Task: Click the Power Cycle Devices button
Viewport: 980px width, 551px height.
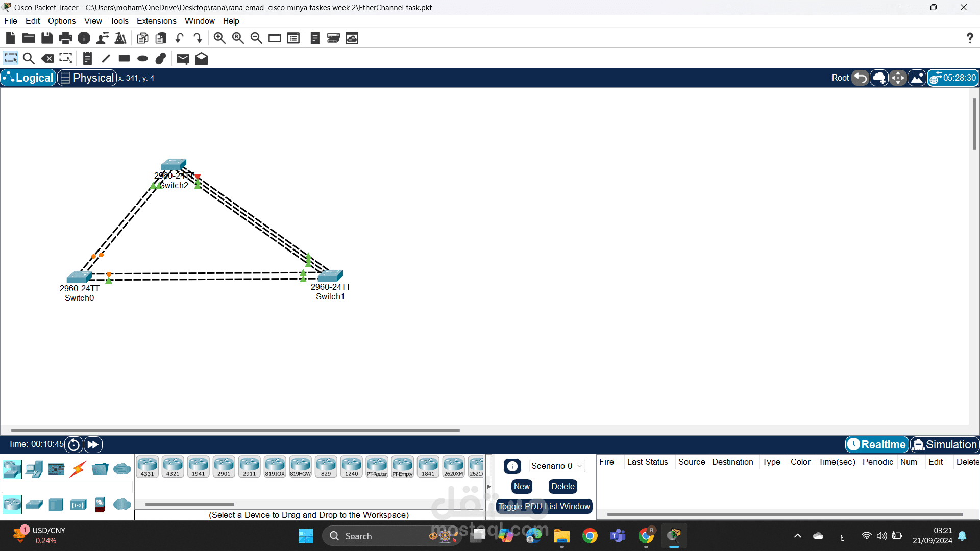Action: pyautogui.click(x=73, y=445)
